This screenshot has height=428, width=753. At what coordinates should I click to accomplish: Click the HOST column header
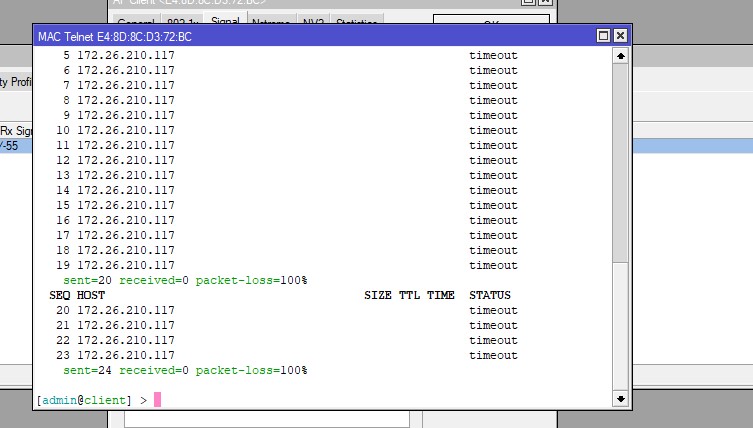click(91, 295)
